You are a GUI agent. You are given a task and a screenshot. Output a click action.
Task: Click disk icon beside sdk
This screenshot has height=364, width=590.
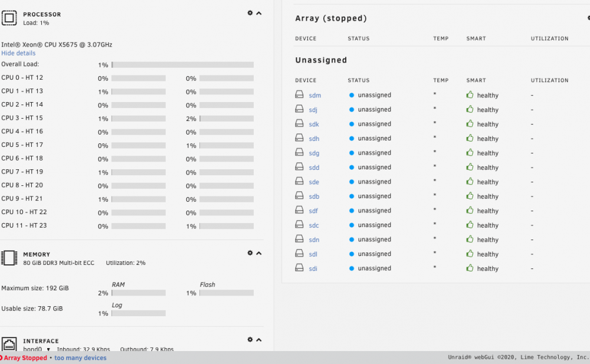click(299, 123)
